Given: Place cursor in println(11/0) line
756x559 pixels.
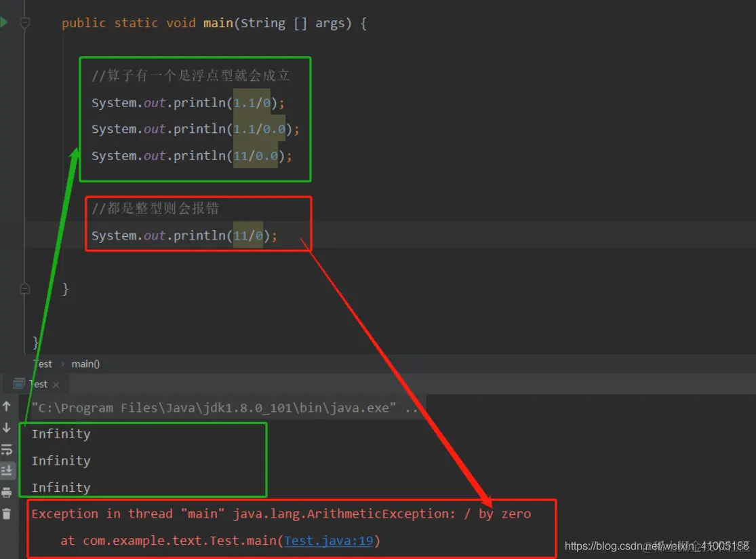Looking at the screenshot, I should [x=184, y=235].
